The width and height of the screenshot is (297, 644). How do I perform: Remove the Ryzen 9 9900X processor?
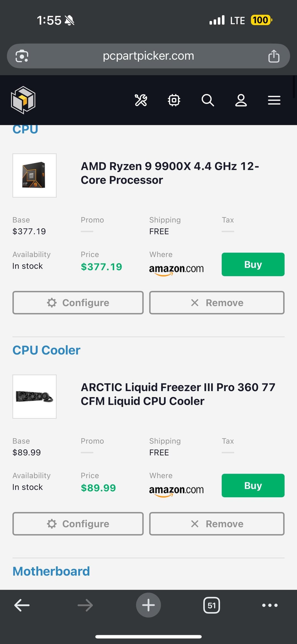[x=217, y=303]
